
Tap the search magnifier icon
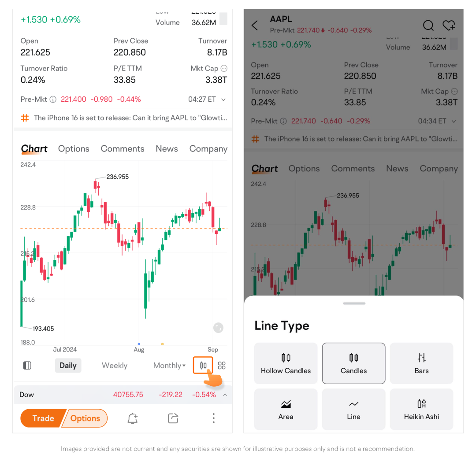point(428,26)
